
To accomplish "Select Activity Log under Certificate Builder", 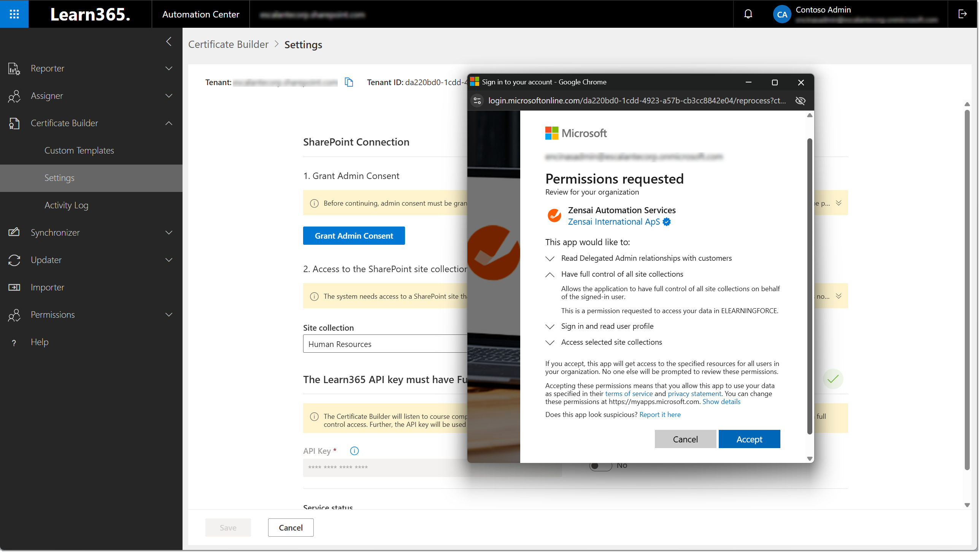I will 66,205.
